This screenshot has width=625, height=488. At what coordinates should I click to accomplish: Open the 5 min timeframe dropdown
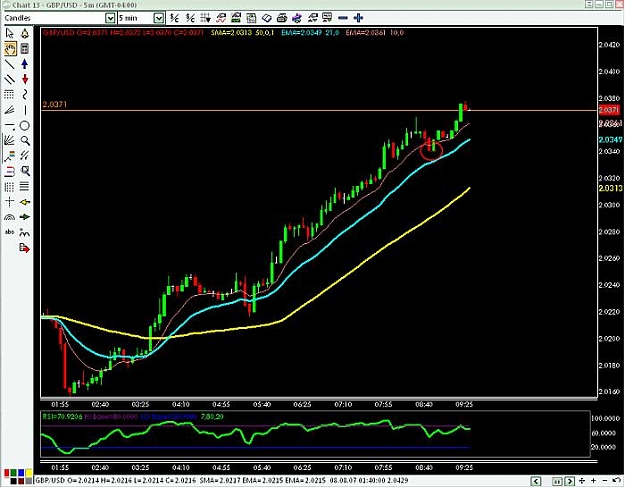pos(159,18)
